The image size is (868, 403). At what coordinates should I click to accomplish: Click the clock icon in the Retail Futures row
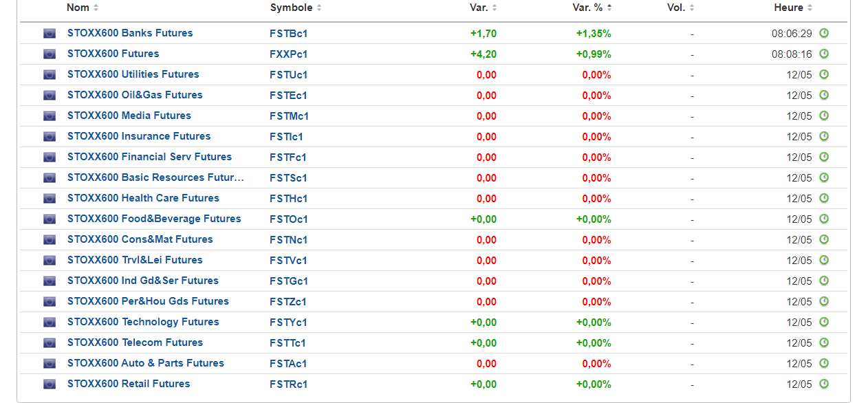(x=823, y=384)
